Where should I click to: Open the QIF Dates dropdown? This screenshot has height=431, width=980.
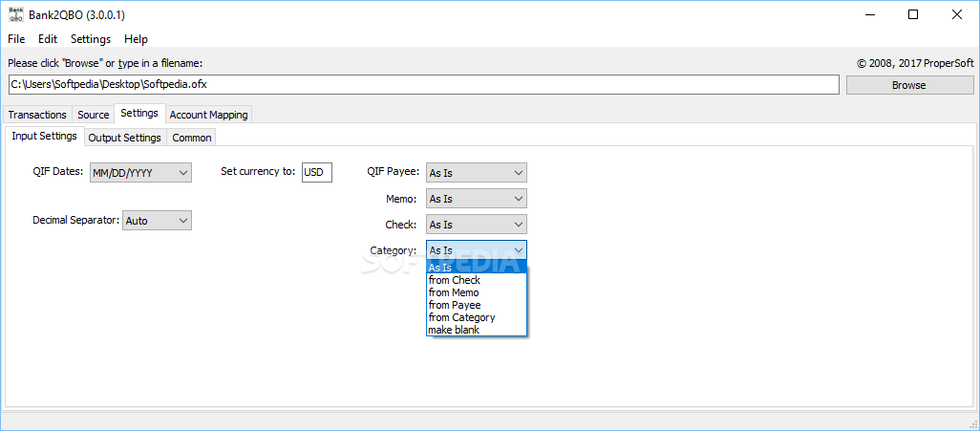(140, 173)
